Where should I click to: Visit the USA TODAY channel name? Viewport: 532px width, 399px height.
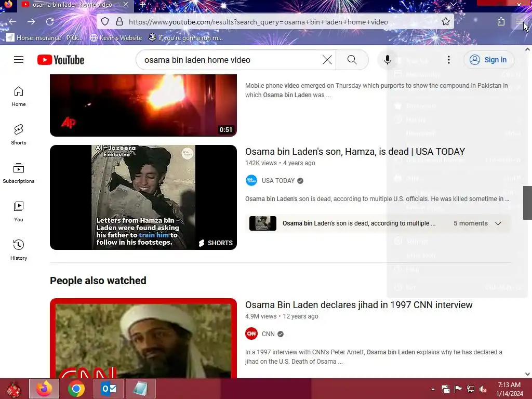pos(278,180)
